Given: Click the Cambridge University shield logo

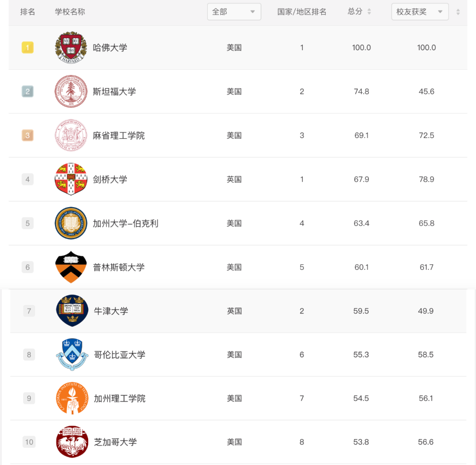Looking at the screenshot, I should [71, 179].
